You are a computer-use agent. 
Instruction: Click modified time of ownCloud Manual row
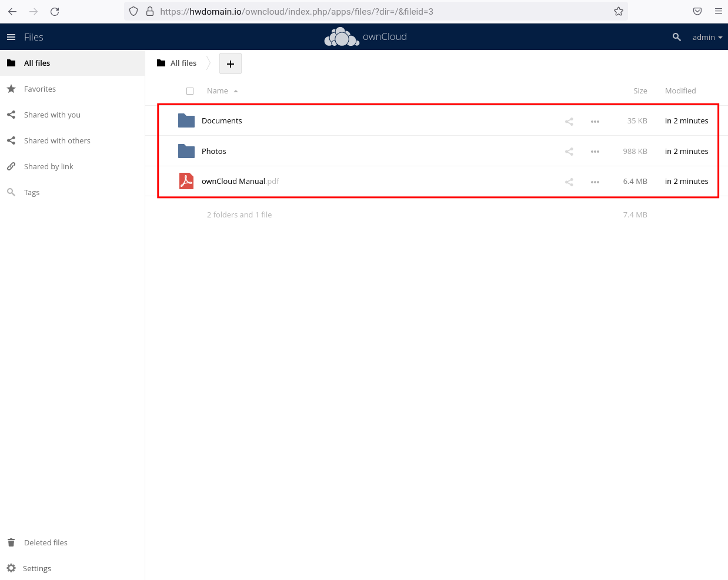[686, 181]
